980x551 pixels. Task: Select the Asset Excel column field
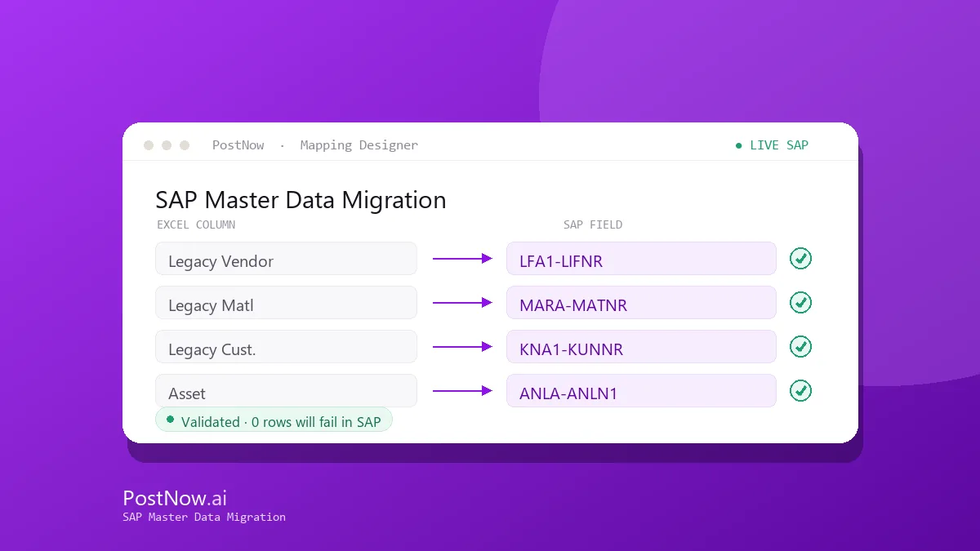pyautogui.click(x=286, y=391)
